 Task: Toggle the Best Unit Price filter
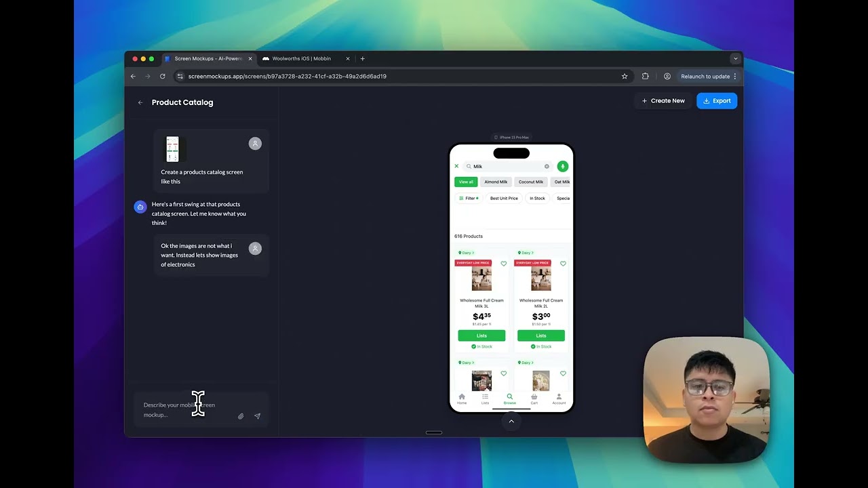[x=504, y=199]
